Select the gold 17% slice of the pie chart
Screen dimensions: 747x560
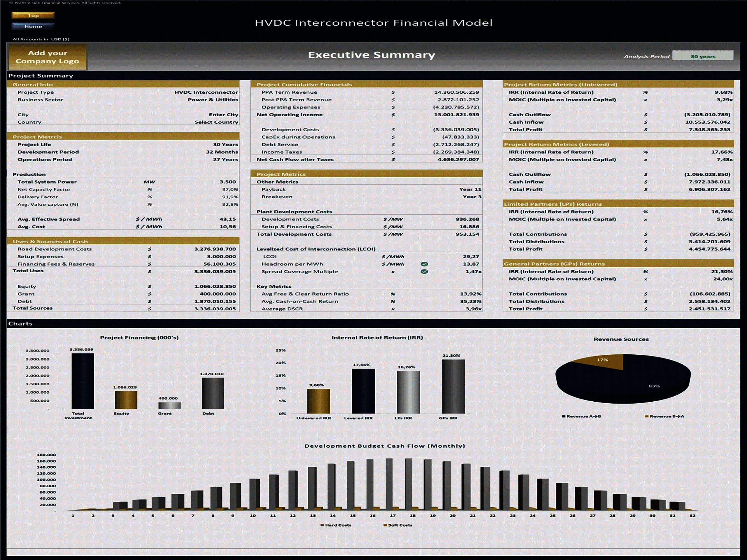tap(602, 360)
